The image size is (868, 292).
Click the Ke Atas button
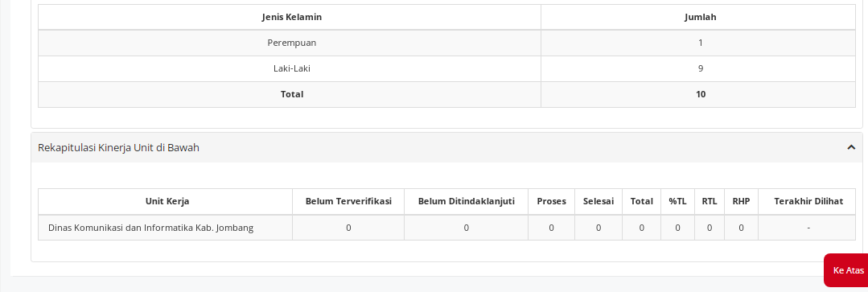tap(847, 270)
